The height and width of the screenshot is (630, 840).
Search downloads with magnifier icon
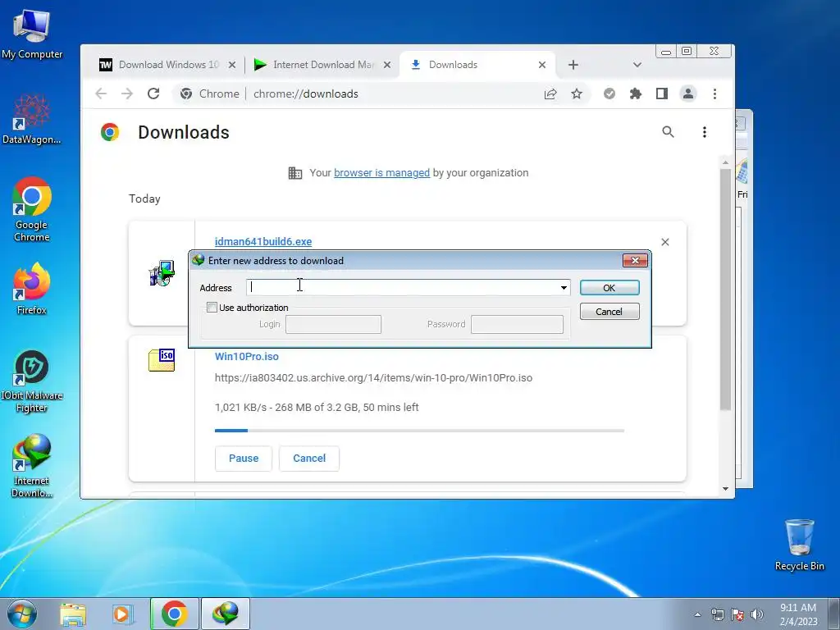pos(668,132)
